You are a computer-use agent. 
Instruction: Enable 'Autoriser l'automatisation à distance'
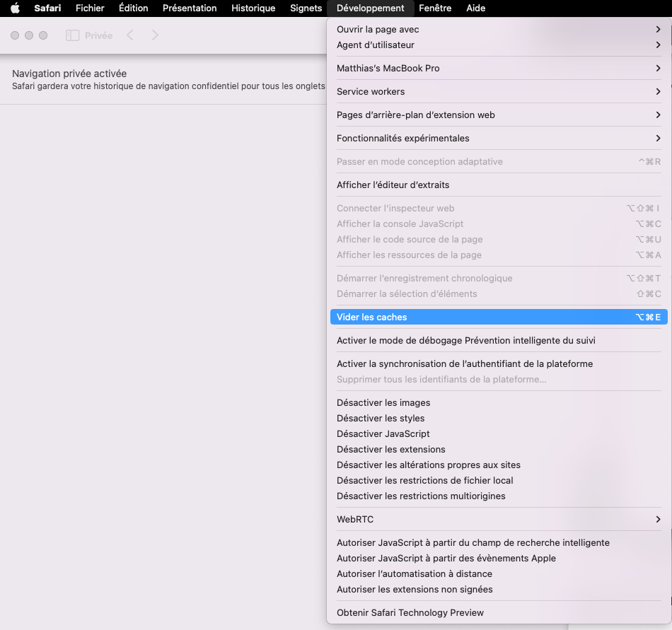pos(414,573)
